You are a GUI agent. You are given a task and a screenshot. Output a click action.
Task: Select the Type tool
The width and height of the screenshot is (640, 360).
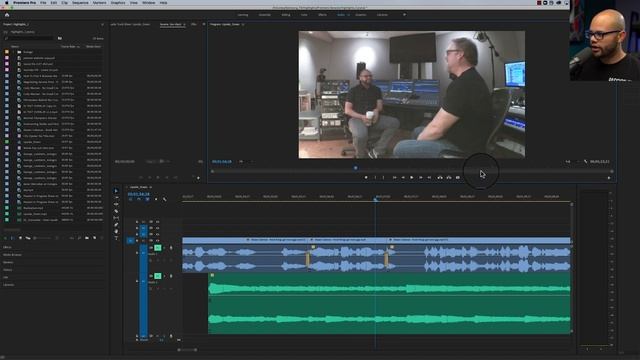coord(116,238)
